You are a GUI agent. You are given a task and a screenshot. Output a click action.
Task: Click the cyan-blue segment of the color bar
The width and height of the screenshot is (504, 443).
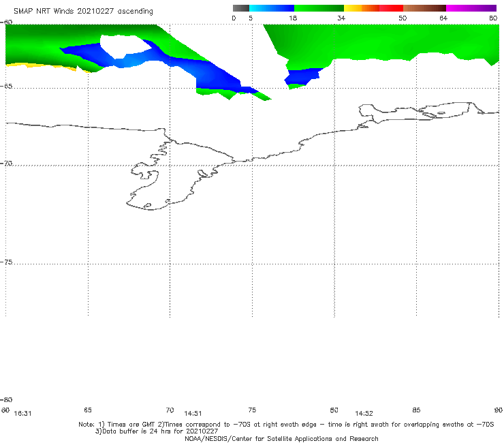(272, 8)
